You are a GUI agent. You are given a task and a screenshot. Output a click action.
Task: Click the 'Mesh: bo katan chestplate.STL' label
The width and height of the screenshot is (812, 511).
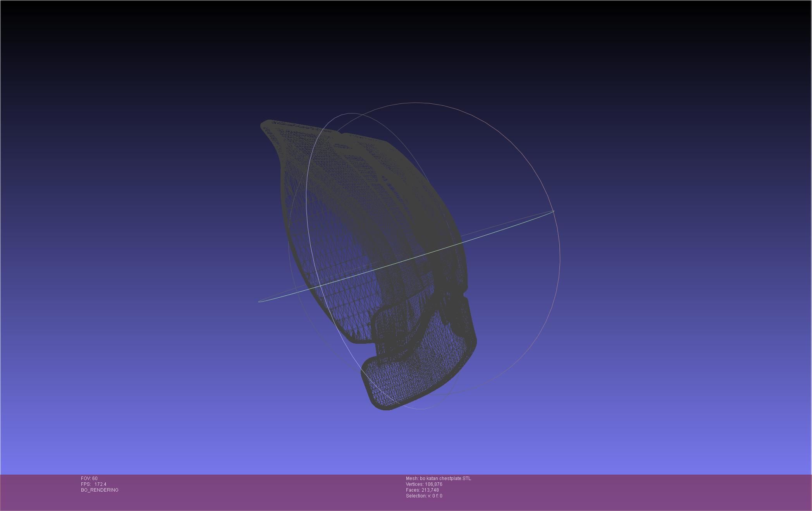(439, 478)
